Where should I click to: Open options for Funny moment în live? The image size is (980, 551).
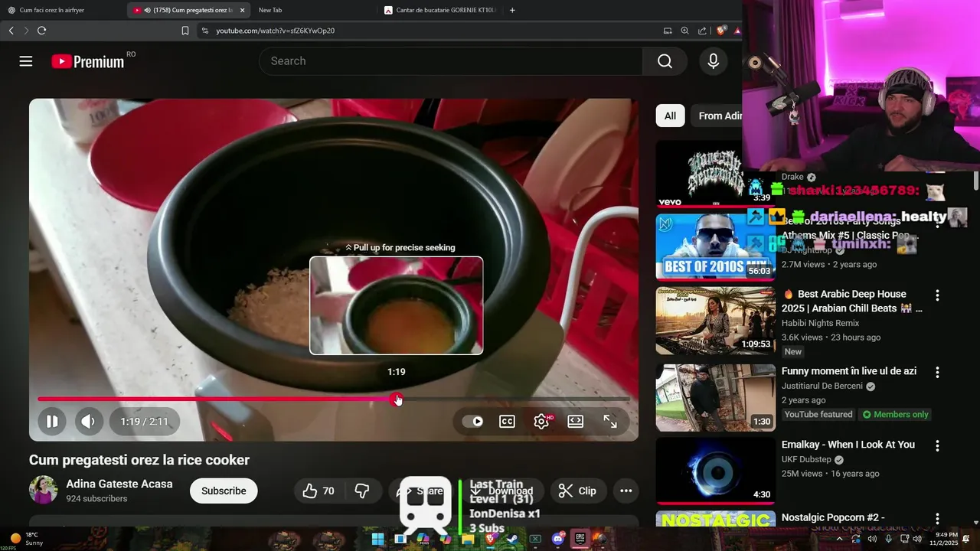[937, 372]
